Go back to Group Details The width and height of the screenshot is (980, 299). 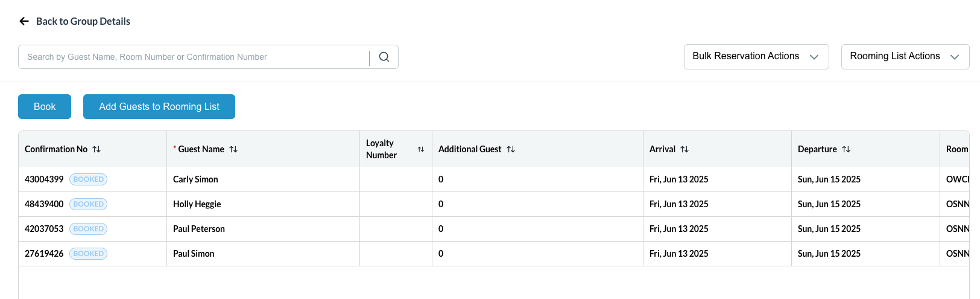(x=83, y=21)
